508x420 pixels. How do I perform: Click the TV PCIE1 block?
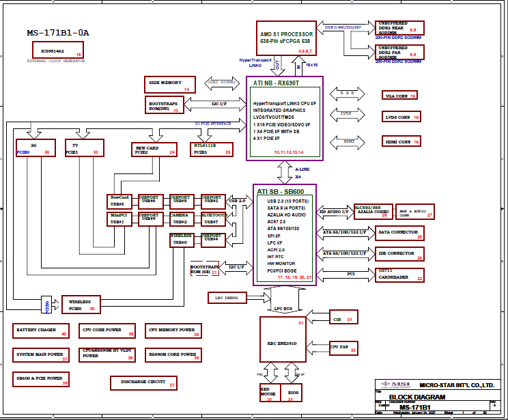85,148
